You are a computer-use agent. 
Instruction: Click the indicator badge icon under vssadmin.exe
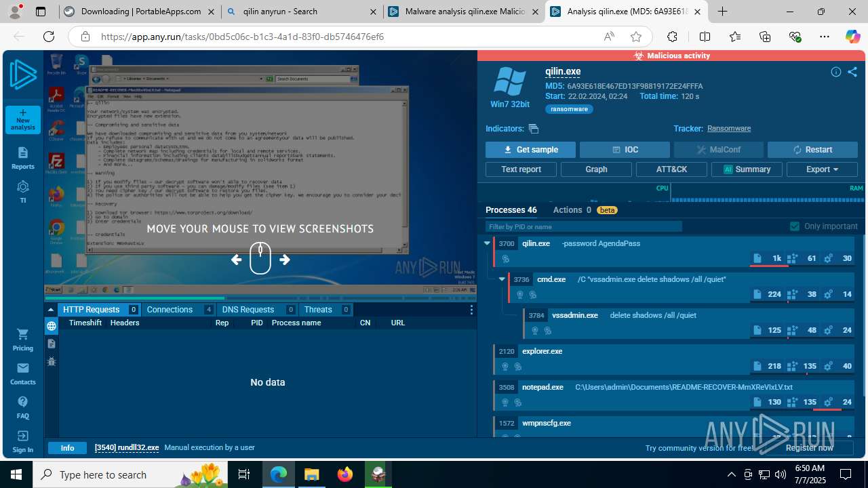pos(535,331)
